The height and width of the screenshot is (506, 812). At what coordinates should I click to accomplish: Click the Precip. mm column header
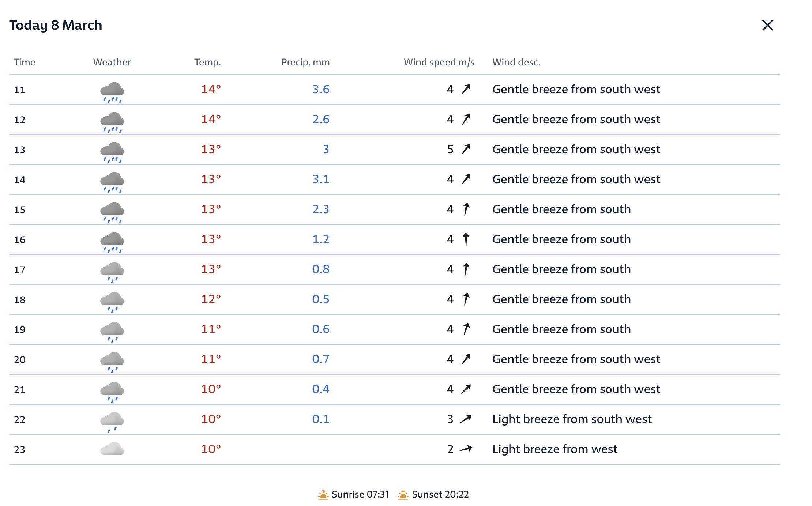coord(305,62)
